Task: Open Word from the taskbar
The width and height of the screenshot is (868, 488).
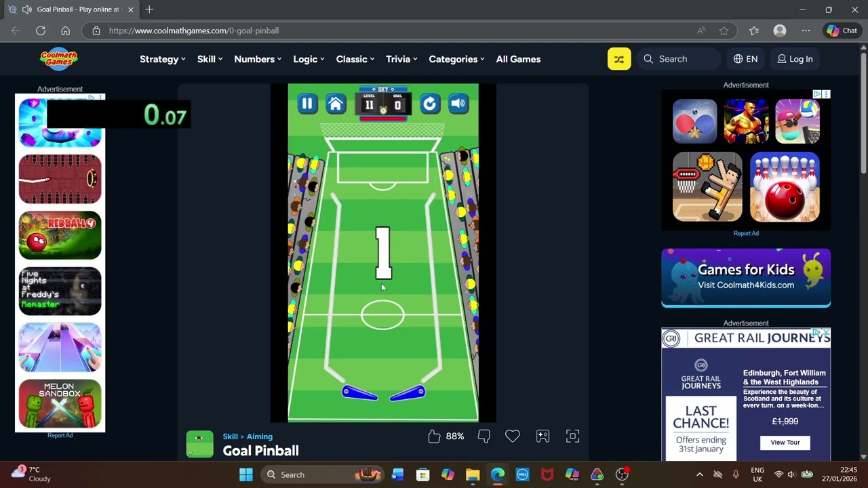Action: pyautogui.click(x=397, y=474)
